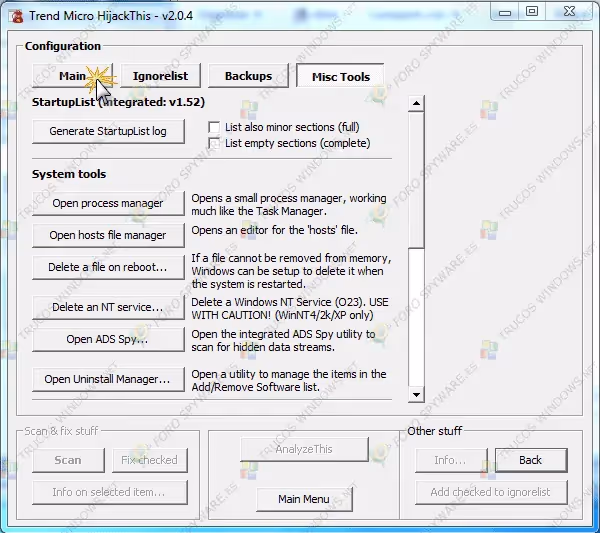
Task: Click the 'Add/Remove Software list' description text
Action: pos(289,380)
